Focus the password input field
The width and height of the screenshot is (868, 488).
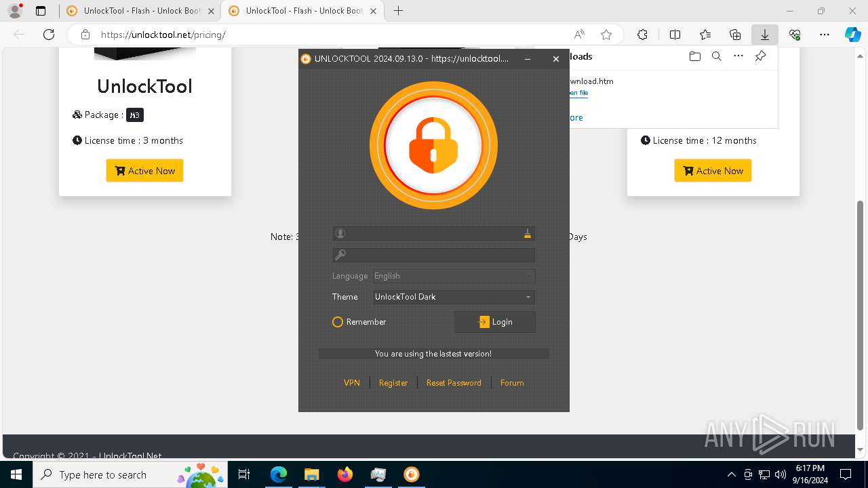coord(433,255)
